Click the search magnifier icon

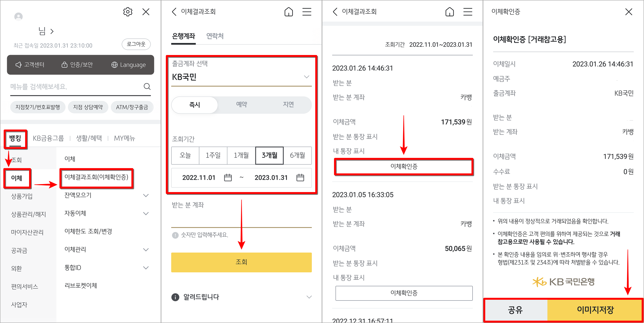point(147,86)
